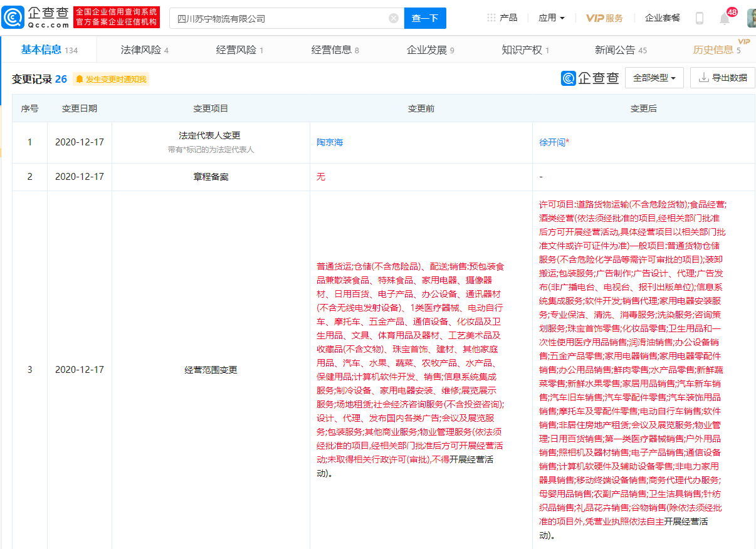Switch to 历史信息 VIP tab
Viewport: 756px width, 549px height.
717,50
